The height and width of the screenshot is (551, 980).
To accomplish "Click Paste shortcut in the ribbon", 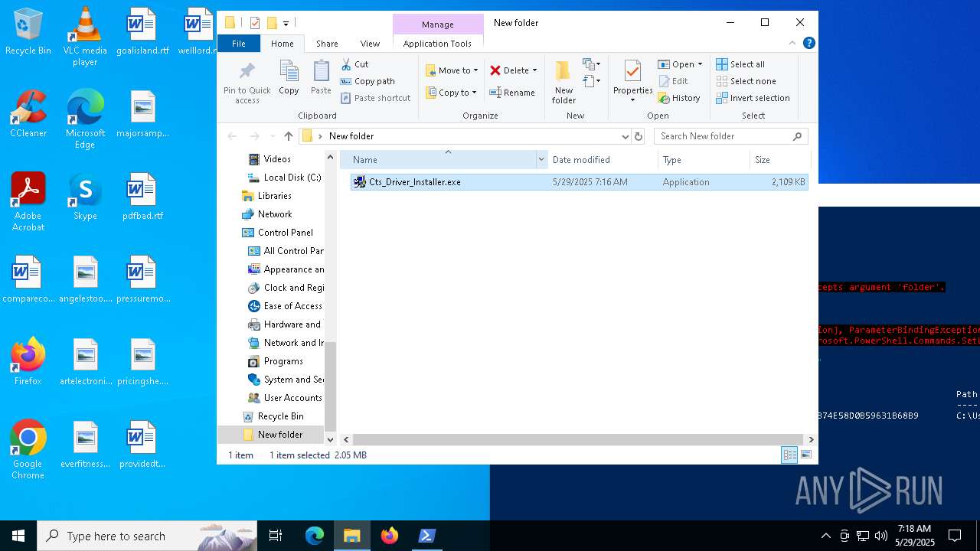I will [x=375, y=98].
